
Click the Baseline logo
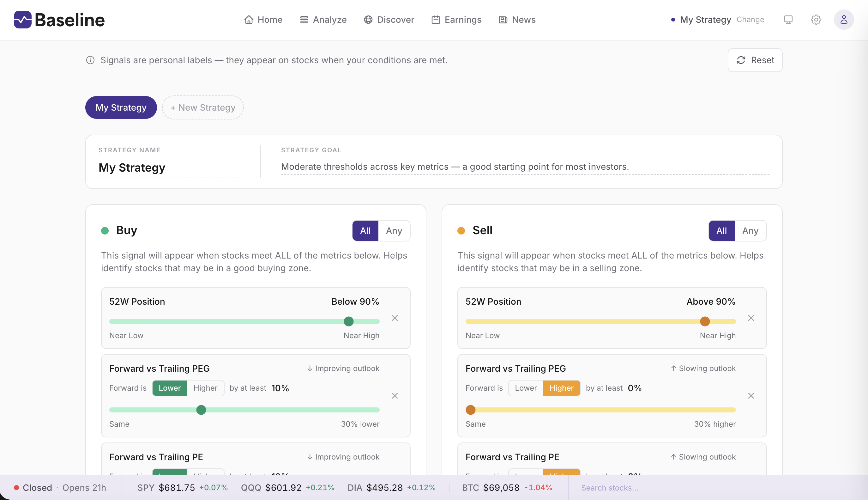(x=59, y=20)
